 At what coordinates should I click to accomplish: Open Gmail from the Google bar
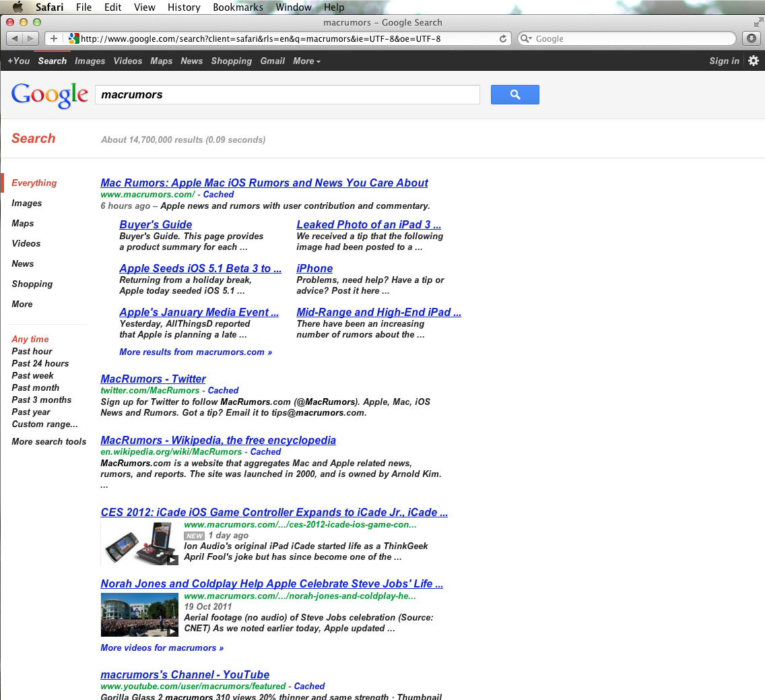(x=272, y=61)
